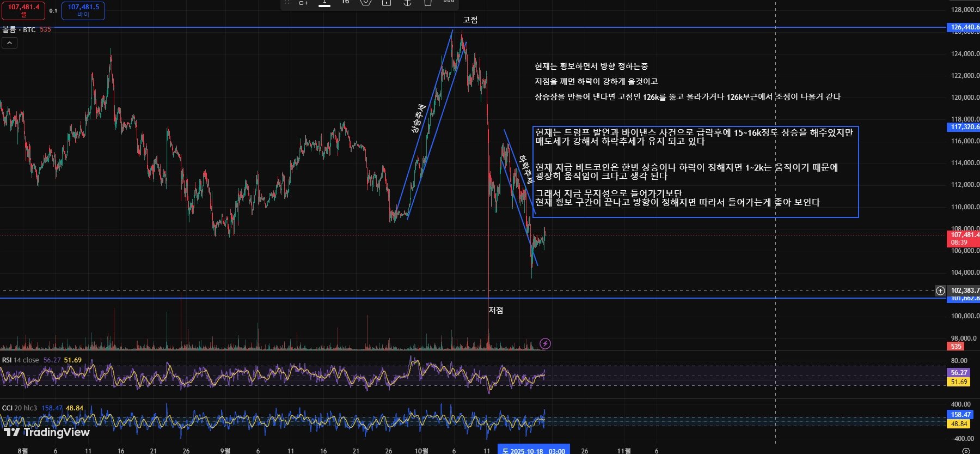Select the note line starting 저점을 깨면
This screenshot has width=980, height=454.
tap(596, 82)
